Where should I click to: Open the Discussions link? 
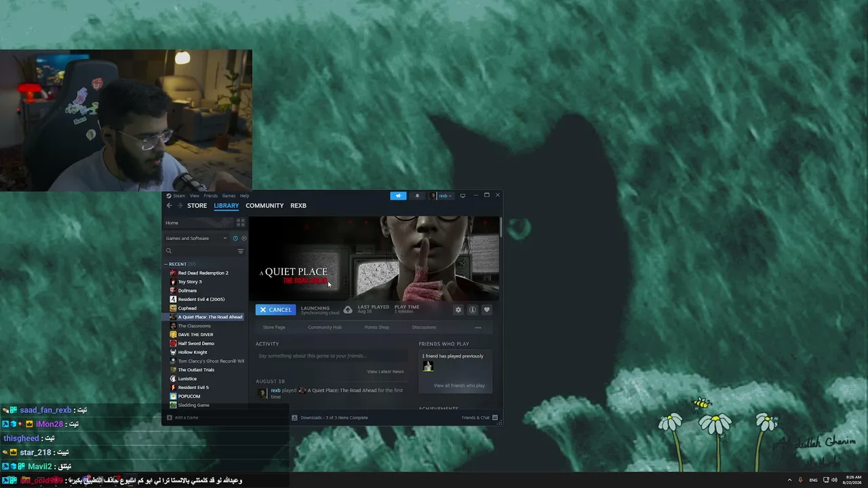point(424,327)
